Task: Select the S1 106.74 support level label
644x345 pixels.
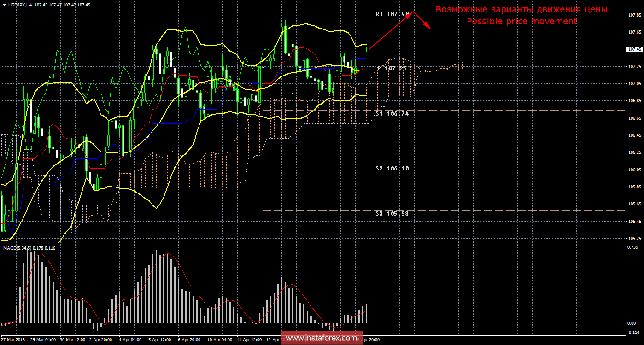Action: click(392, 113)
